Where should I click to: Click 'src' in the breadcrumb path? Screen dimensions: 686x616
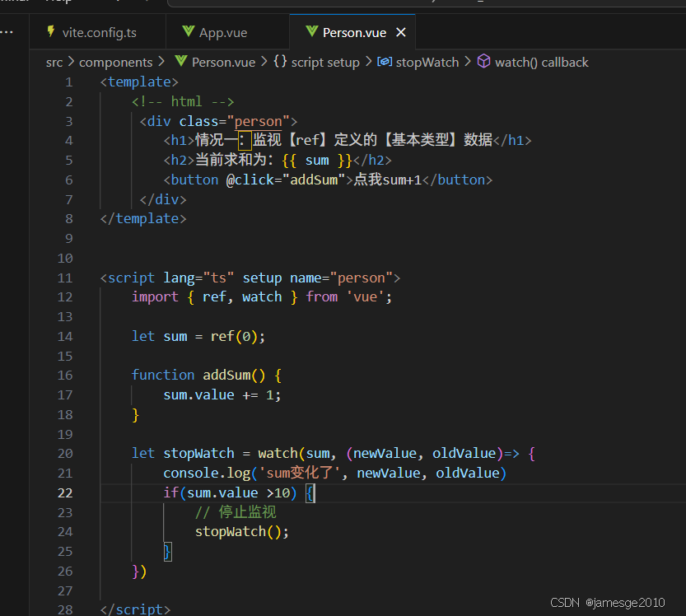[54, 63]
